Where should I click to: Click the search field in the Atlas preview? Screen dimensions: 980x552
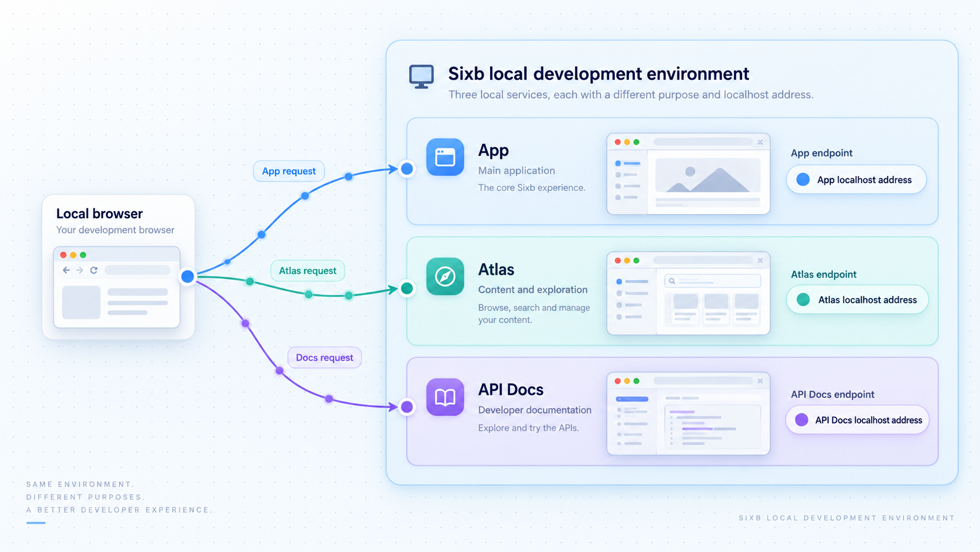tap(713, 281)
